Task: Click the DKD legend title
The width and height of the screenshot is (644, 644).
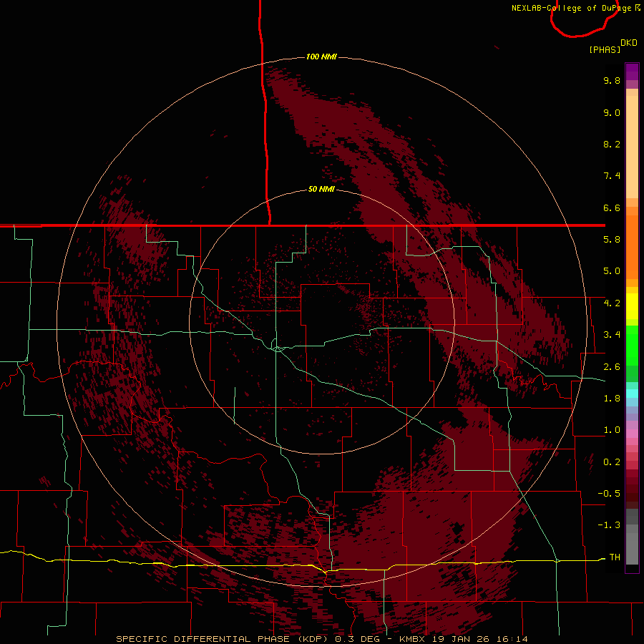Action: coord(629,42)
